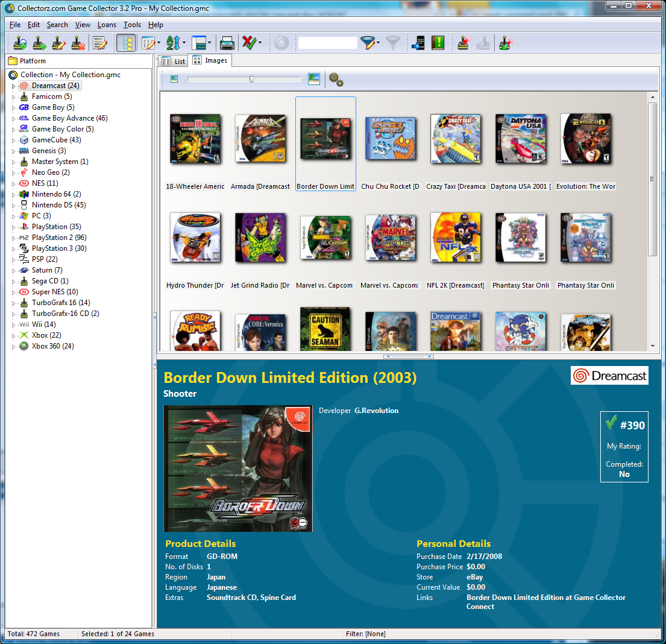
Task: Open the Search menu
Action: (x=57, y=25)
